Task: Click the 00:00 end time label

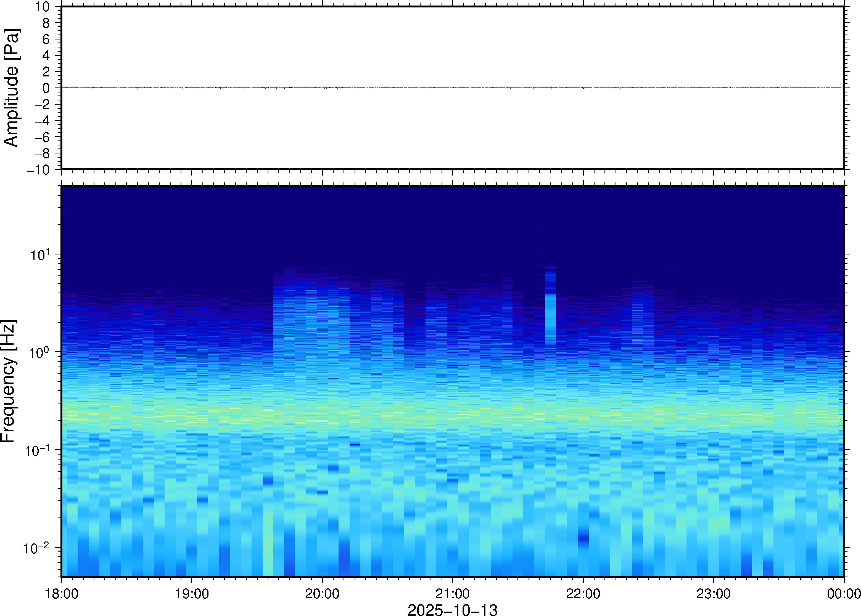Action: point(844,593)
